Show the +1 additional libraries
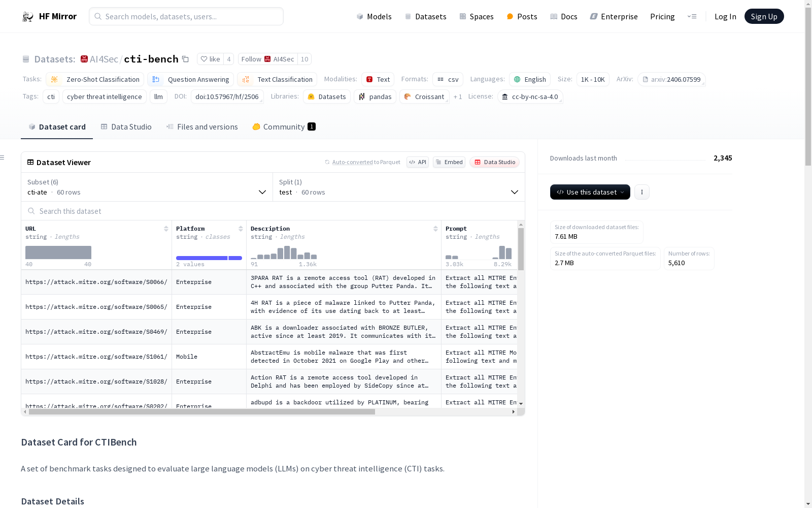The image size is (812, 508). pos(458,97)
